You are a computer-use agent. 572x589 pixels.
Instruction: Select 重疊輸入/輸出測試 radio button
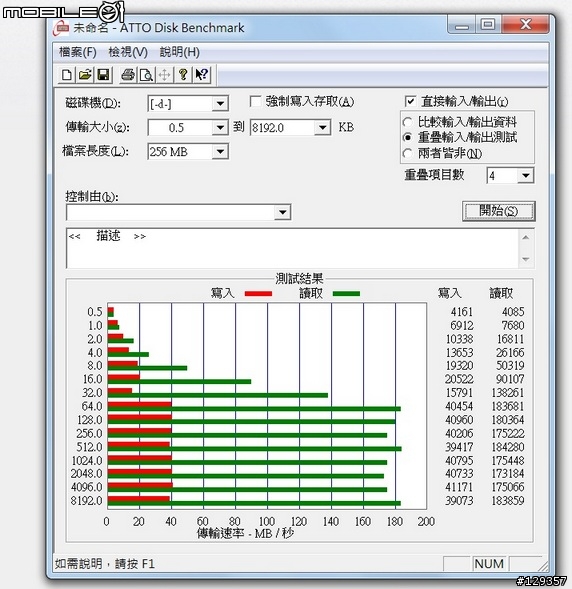(407, 137)
